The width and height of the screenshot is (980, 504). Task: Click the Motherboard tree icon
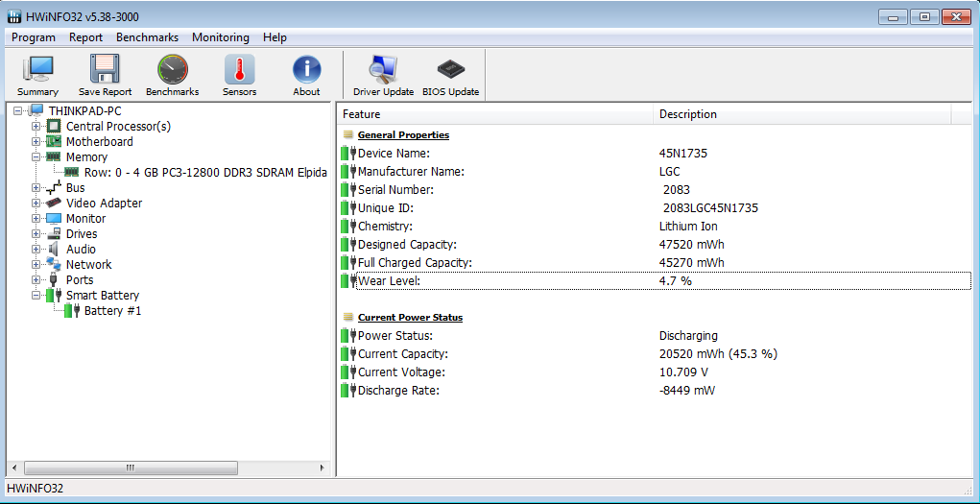(55, 141)
